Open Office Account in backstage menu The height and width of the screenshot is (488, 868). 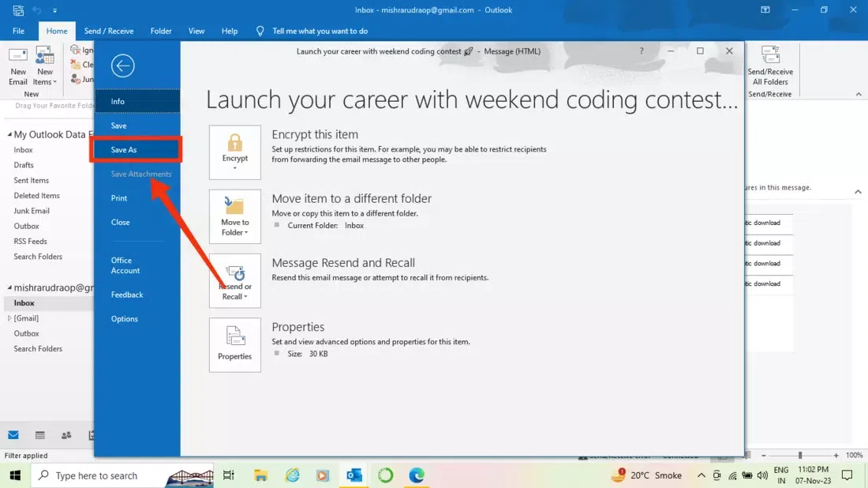tap(137, 265)
